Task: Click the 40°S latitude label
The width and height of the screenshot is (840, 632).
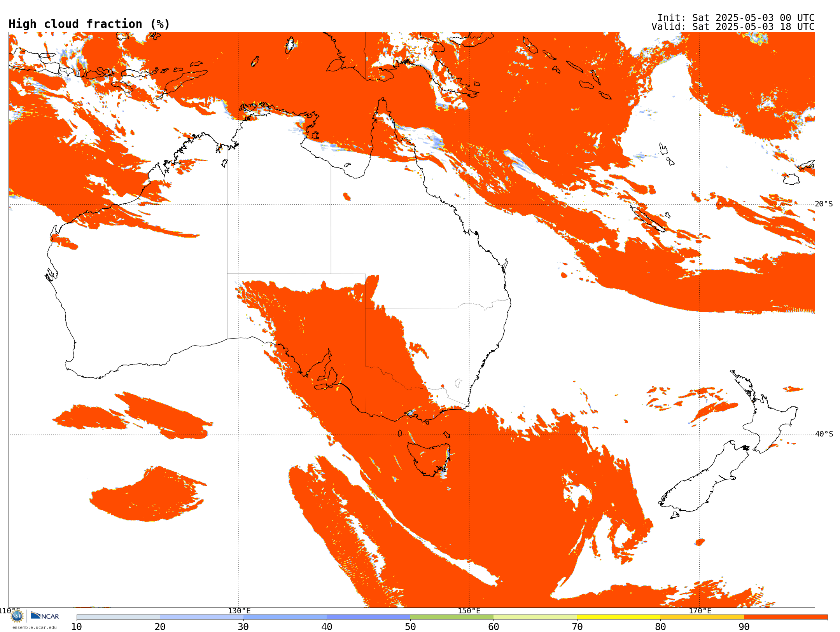Action: [824, 434]
